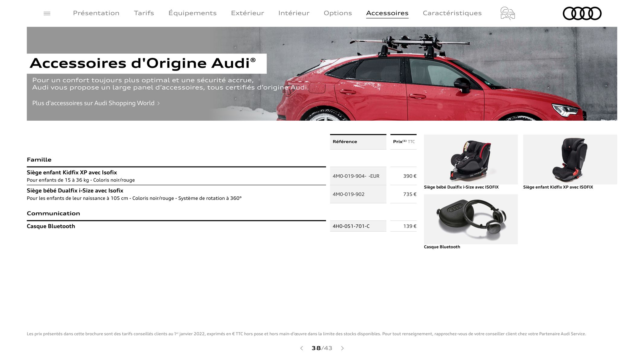644x362 pixels.
Task: Switch to the Tarifs tab
Action: 144,13
